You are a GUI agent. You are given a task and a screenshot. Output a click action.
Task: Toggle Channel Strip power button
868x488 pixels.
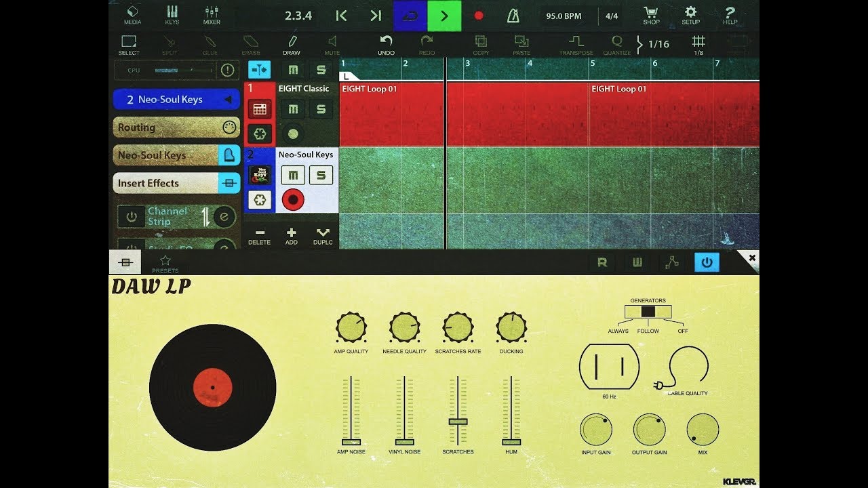click(x=132, y=217)
